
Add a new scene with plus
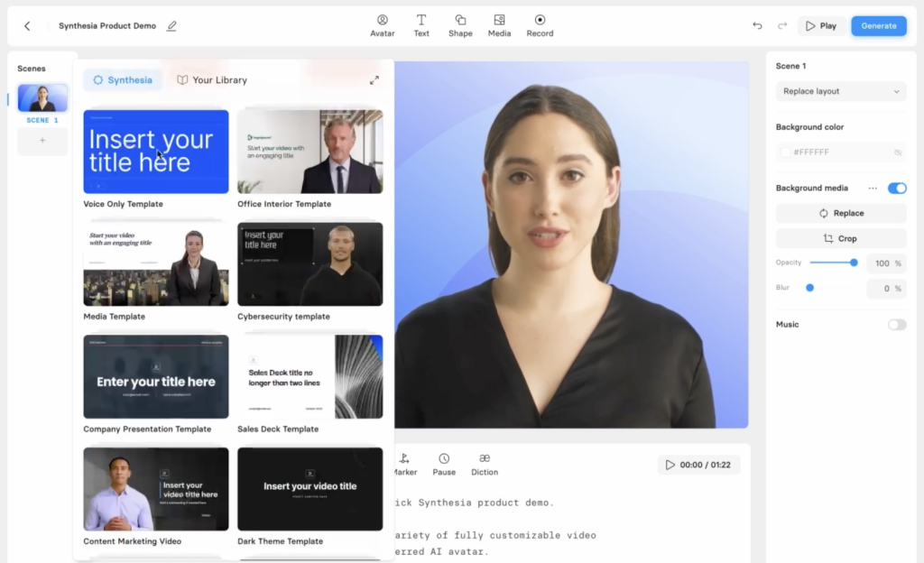click(42, 141)
